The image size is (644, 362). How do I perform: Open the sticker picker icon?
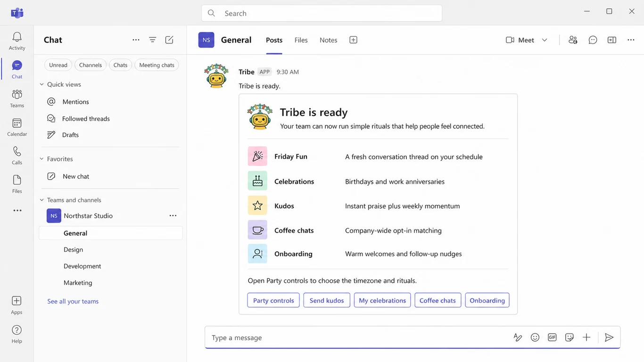(x=570, y=337)
